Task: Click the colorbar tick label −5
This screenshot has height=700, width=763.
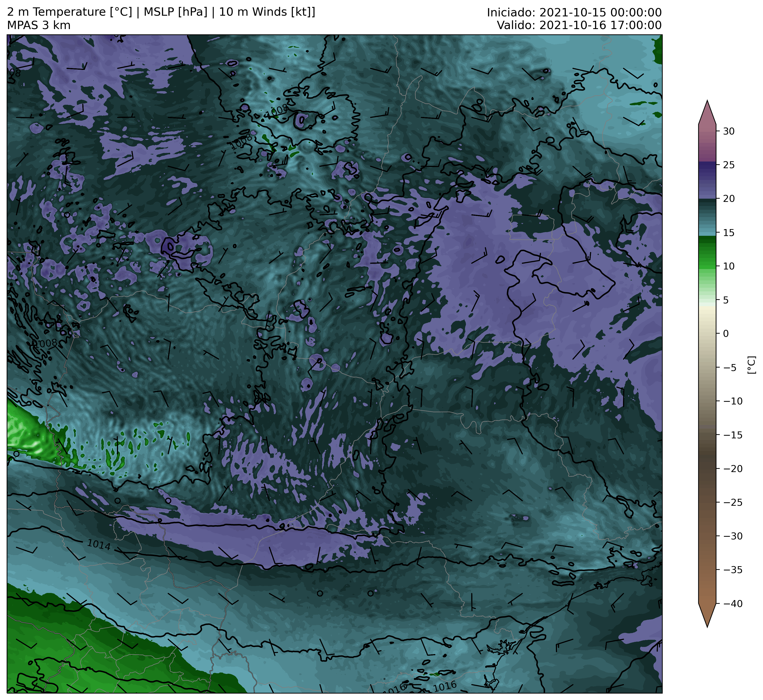Action: coord(730,368)
